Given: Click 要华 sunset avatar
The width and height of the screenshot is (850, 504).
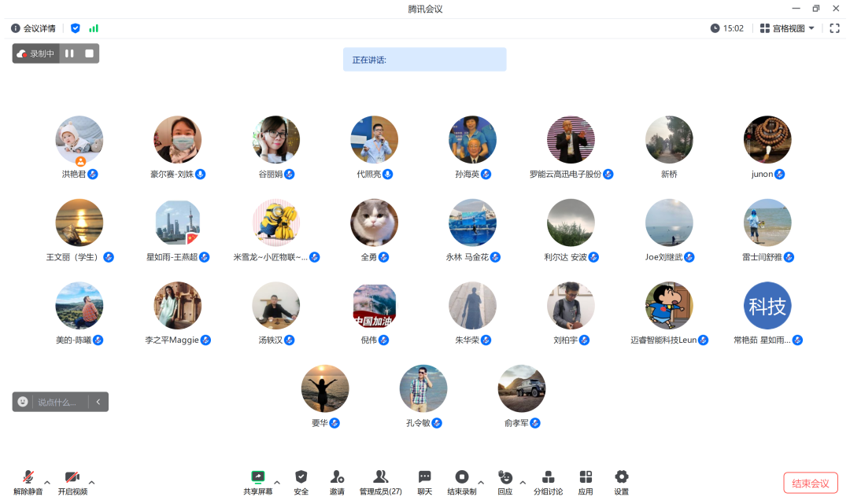Looking at the screenshot, I should click(325, 388).
